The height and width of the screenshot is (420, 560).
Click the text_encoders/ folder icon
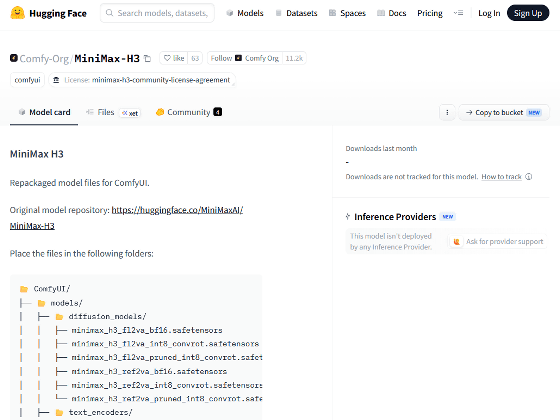click(x=59, y=413)
